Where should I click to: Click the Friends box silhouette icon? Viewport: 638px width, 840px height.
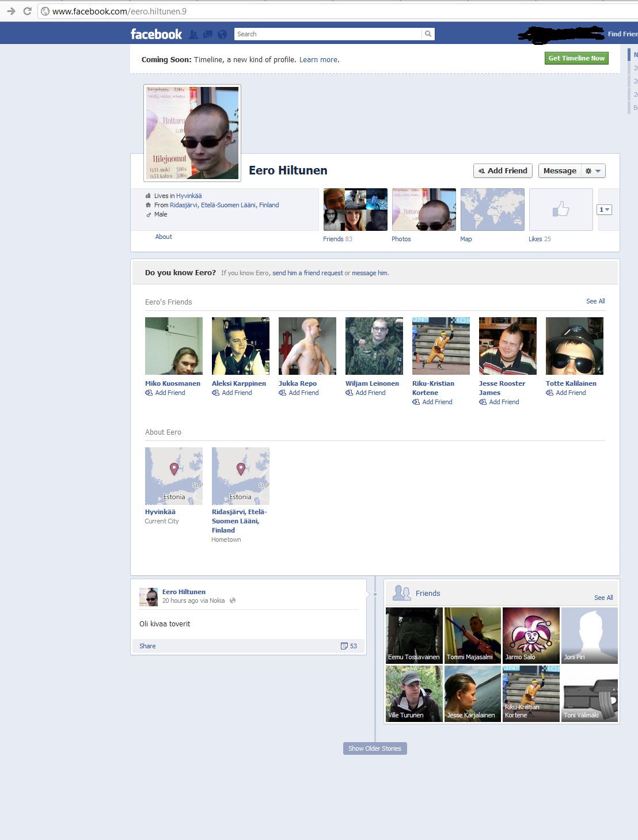coord(401,593)
